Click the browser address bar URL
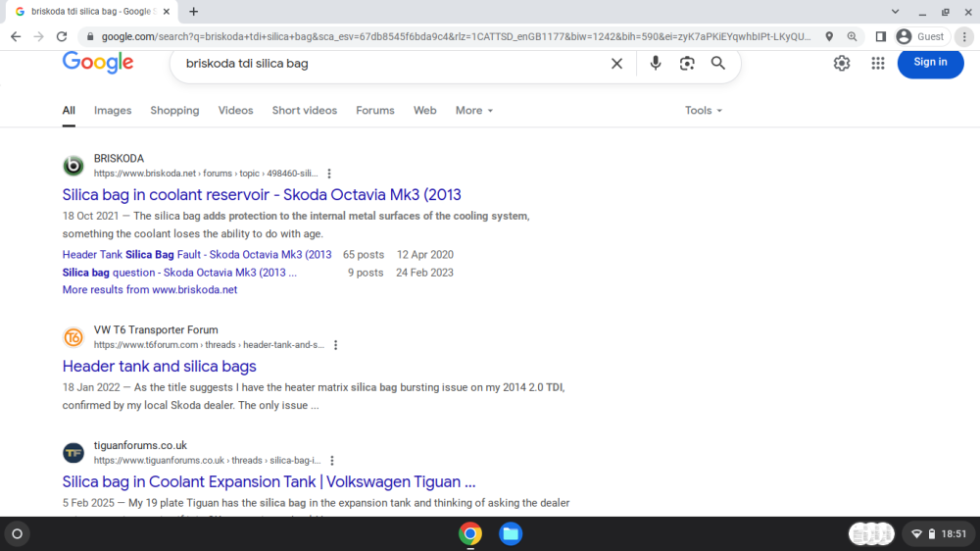The image size is (980, 551). (x=457, y=37)
